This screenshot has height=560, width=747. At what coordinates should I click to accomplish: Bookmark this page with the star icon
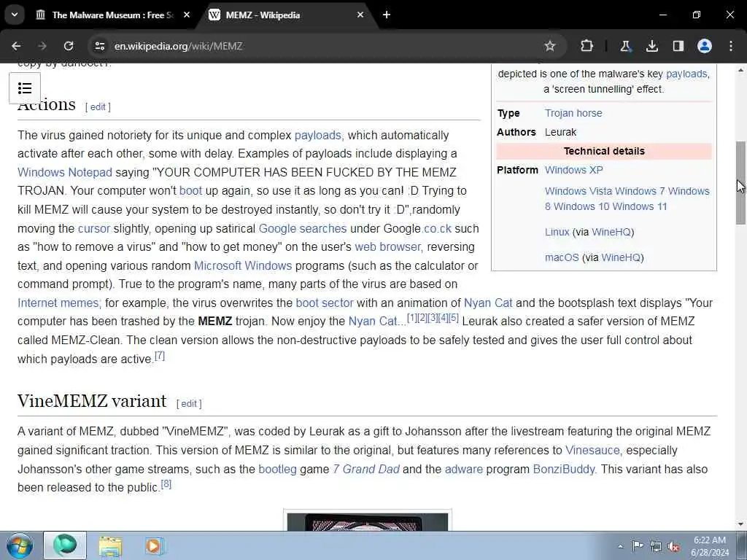point(550,46)
